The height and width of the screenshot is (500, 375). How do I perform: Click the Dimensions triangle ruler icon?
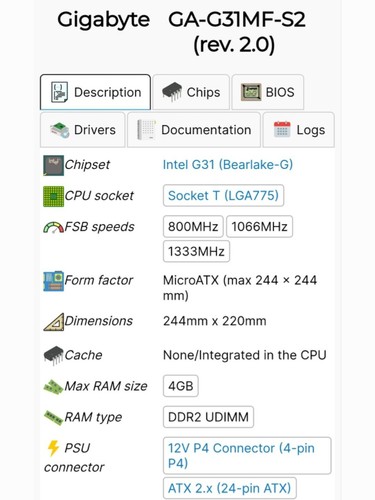click(x=54, y=322)
